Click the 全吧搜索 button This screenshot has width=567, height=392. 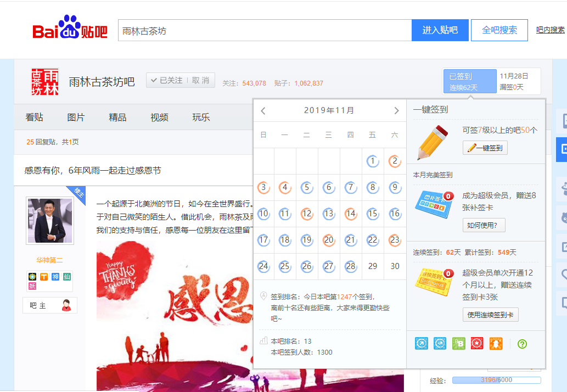coord(499,30)
